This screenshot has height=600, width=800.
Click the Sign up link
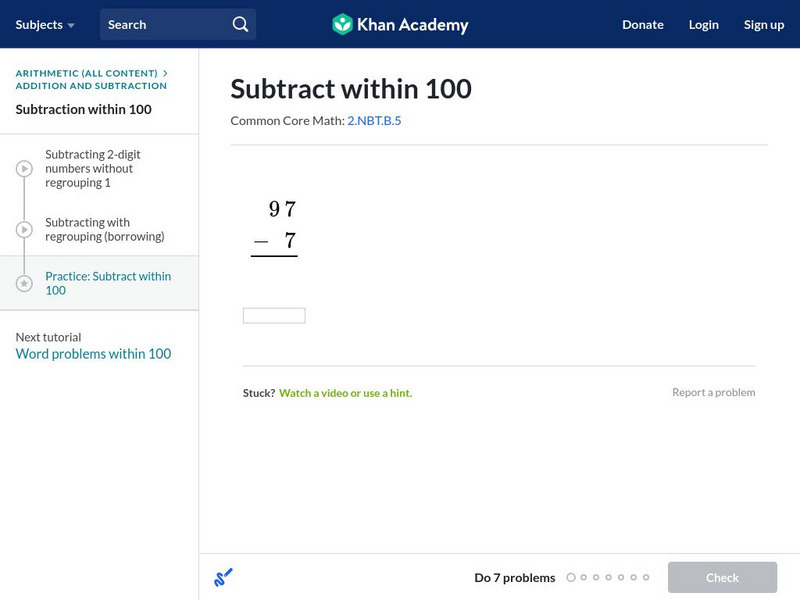tap(763, 24)
